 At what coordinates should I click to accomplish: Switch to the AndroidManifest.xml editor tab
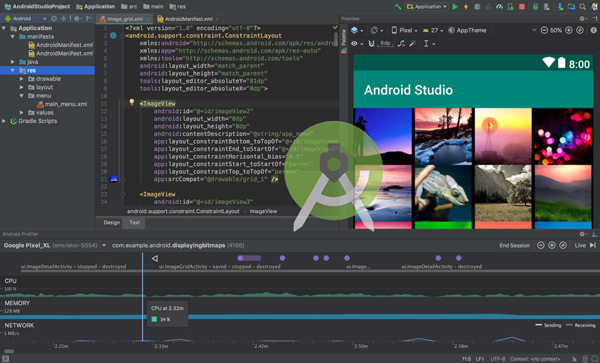click(188, 19)
